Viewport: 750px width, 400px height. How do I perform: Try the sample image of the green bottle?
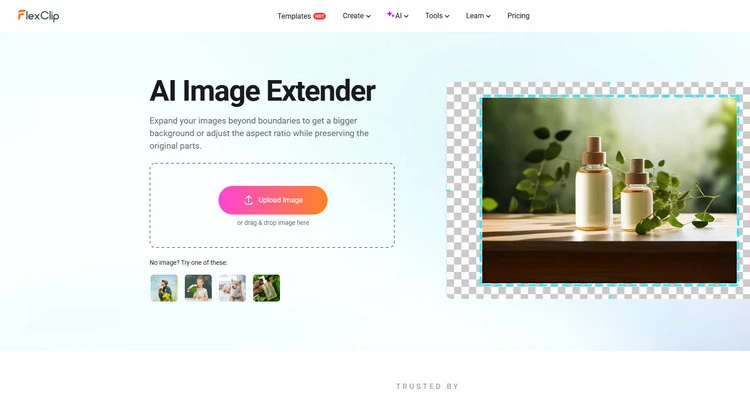point(266,288)
